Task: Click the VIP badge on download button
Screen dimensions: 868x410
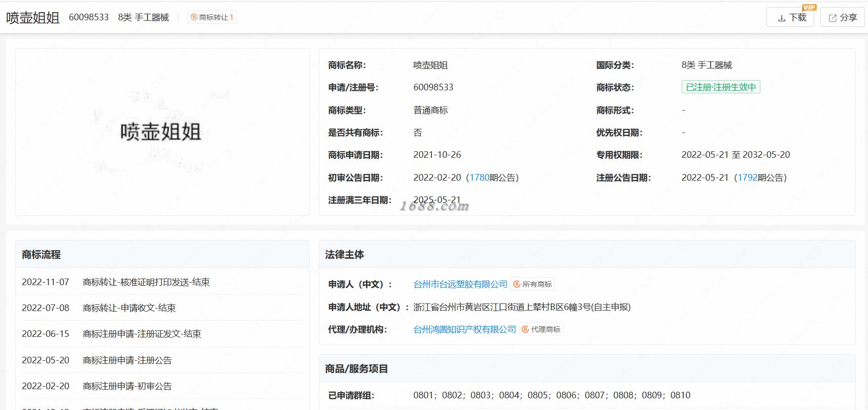Action: point(809,7)
